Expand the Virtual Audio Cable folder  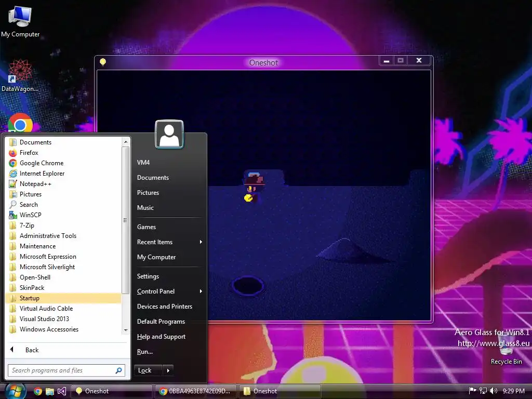(x=41, y=309)
